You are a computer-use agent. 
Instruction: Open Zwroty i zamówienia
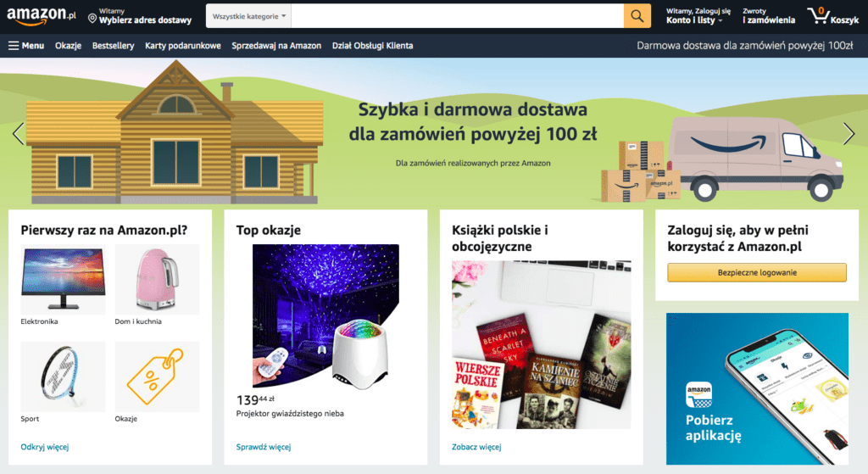click(x=768, y=16)
